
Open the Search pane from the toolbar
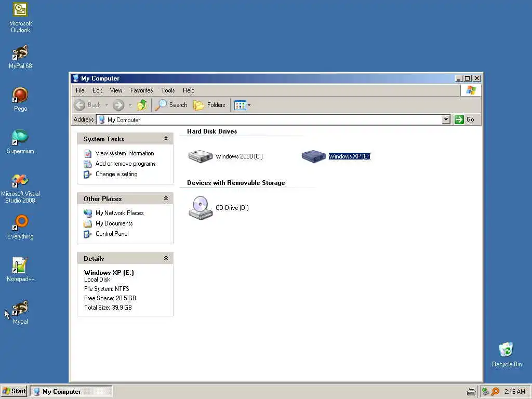[x=171, y=105]
